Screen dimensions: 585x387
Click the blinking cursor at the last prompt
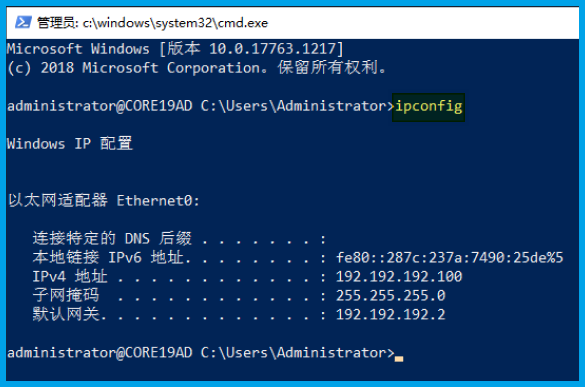399,359
